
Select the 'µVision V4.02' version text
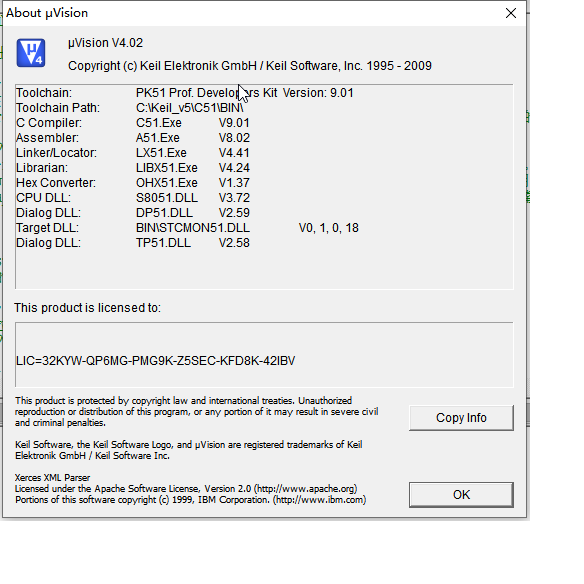coord(105,43)
